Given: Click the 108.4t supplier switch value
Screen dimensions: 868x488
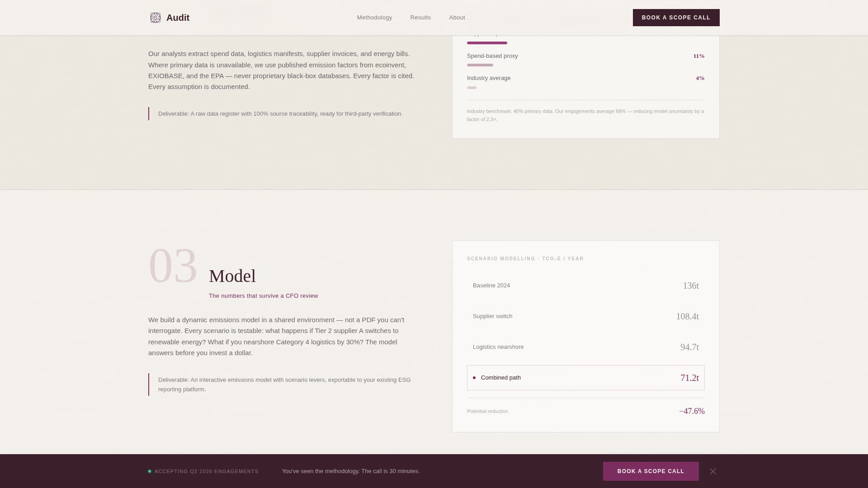Looking at the screenshot, I should coord(687,316).
